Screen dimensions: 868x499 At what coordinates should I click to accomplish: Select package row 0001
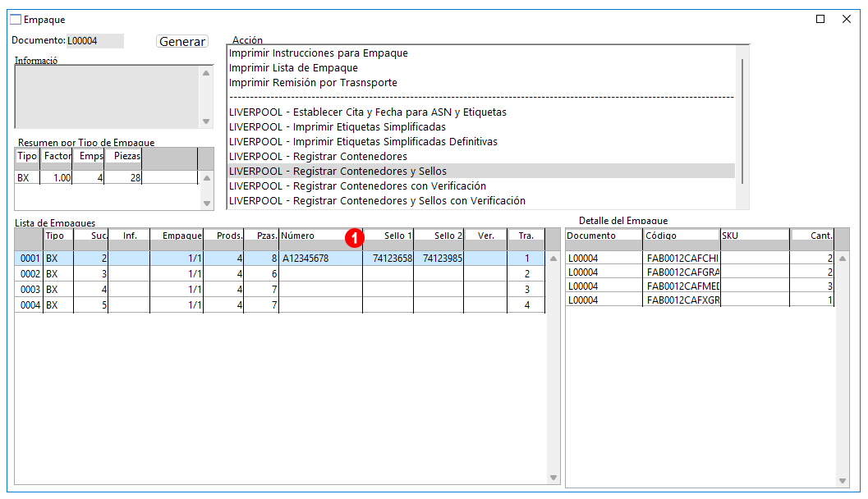(x=279, y=259)
